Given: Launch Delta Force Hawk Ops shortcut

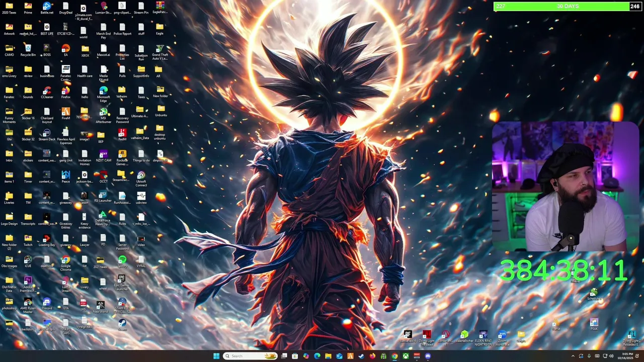Looking at the screenshot, I should (x=103, y=218).
